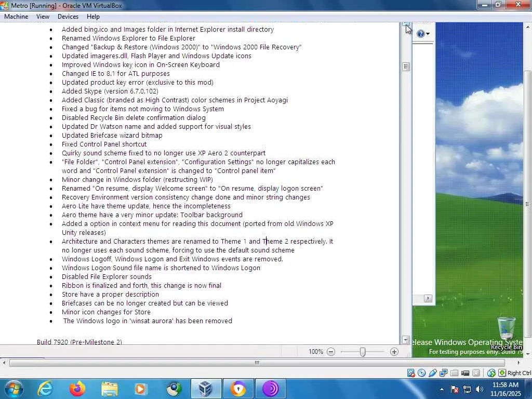Click the VirtualBox horizontal scrollbar thumb
Viewport: 532px width, 399px height.
257,363
